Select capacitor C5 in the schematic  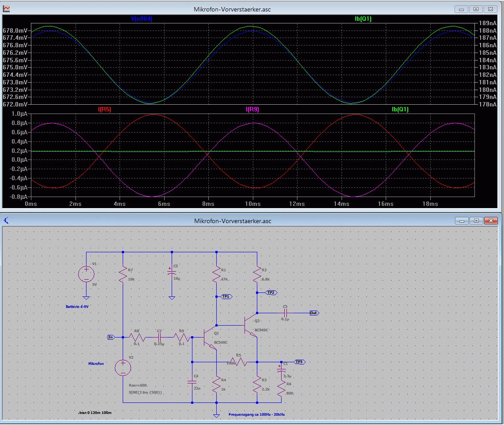[x=172, y=273]
